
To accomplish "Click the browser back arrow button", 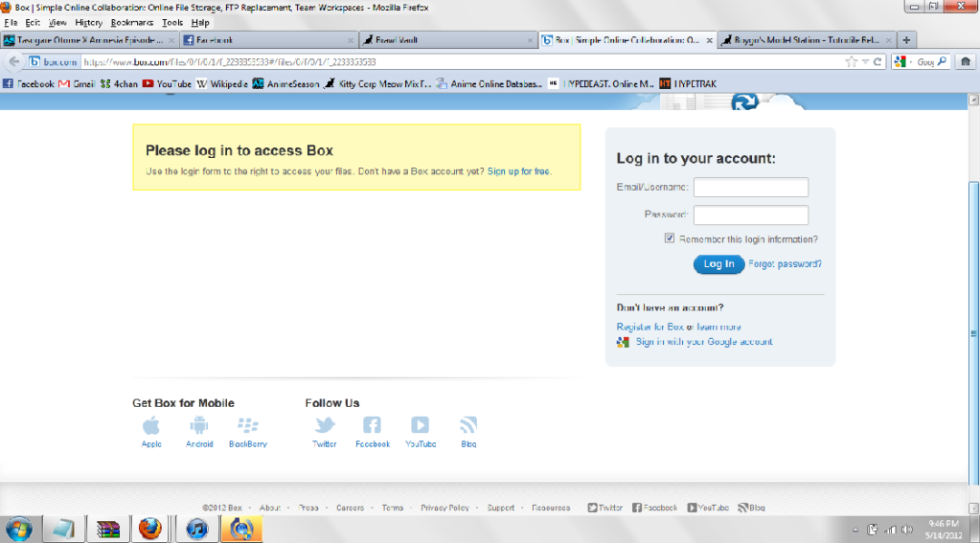I will point(13,62).
